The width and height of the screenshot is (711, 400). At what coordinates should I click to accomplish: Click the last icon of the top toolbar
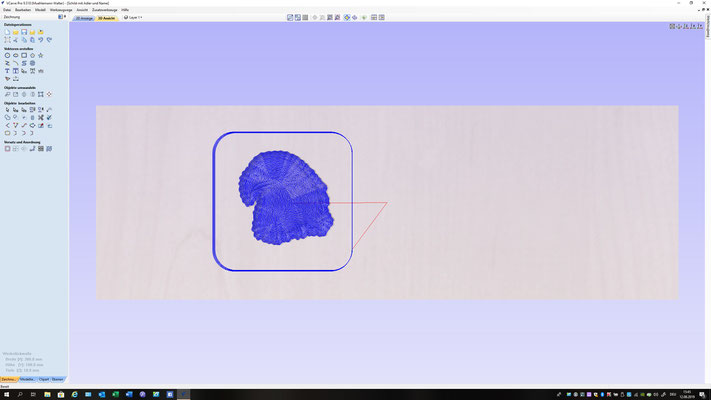(382, 17)
